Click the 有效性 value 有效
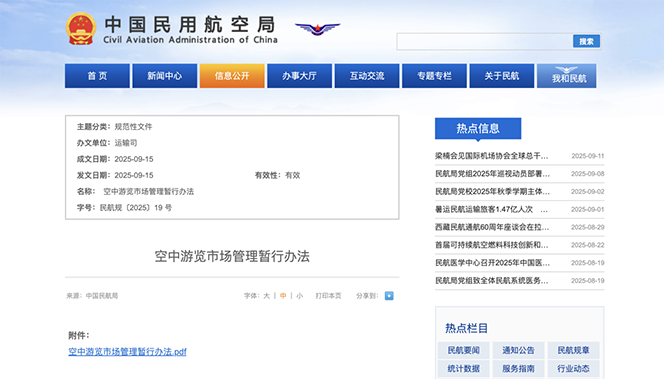The width and height of the screenshot is (664, 379). [293, 175]
